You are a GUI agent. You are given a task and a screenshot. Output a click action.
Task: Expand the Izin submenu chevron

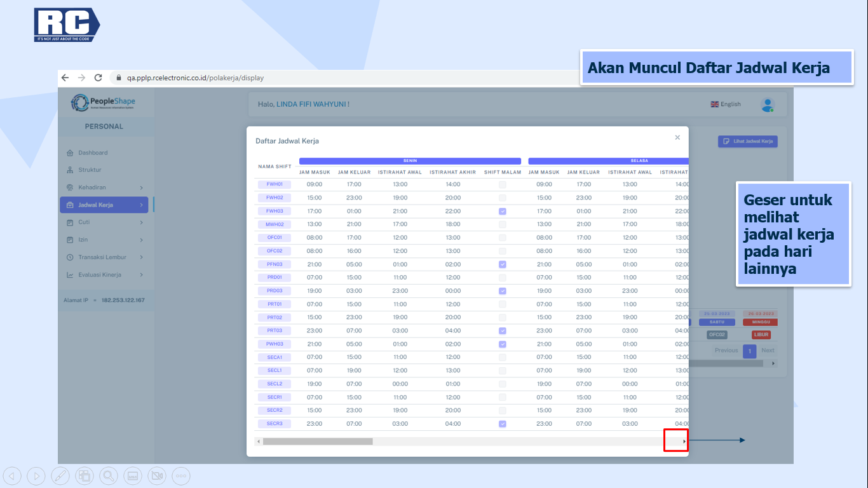click(x=141, y=240)
